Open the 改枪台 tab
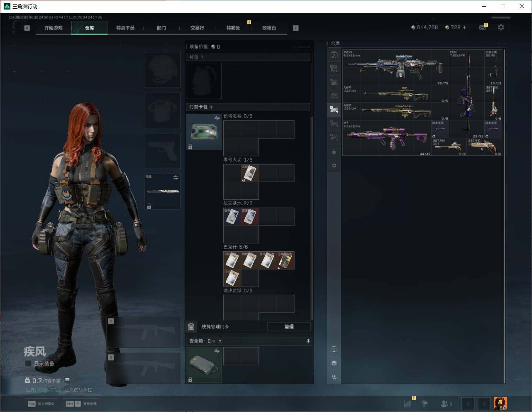Screen dimensions: 532x412 [x=269, y=28]
